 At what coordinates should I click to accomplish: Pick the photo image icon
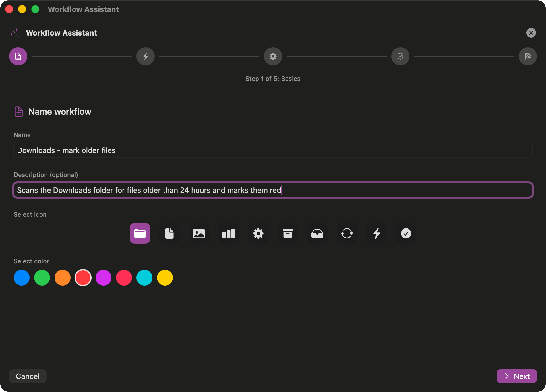tap(199, 233)
